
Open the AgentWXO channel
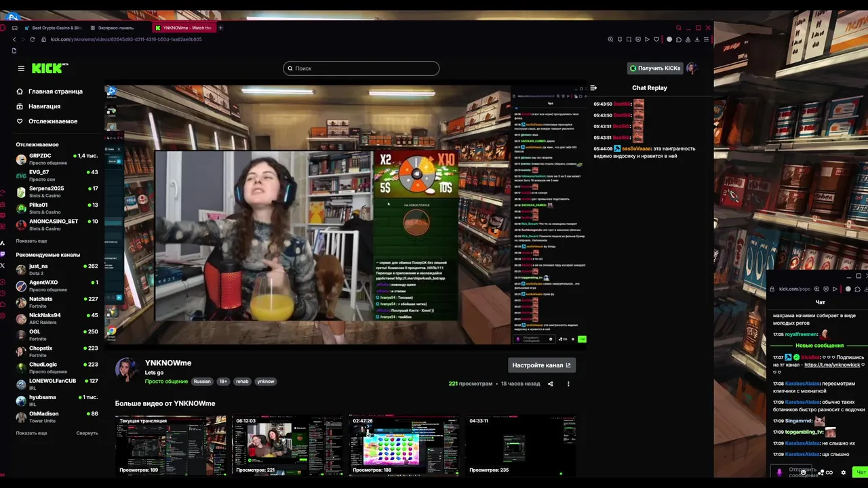(58, 286)
